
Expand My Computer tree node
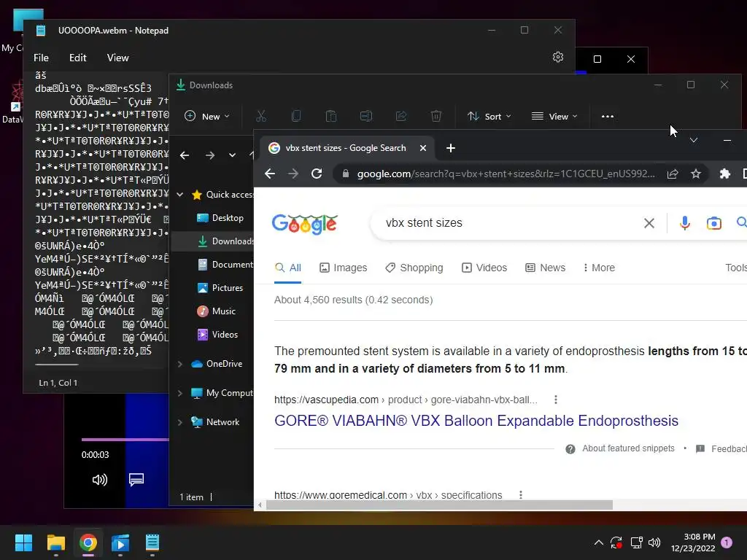coord(180,393)
